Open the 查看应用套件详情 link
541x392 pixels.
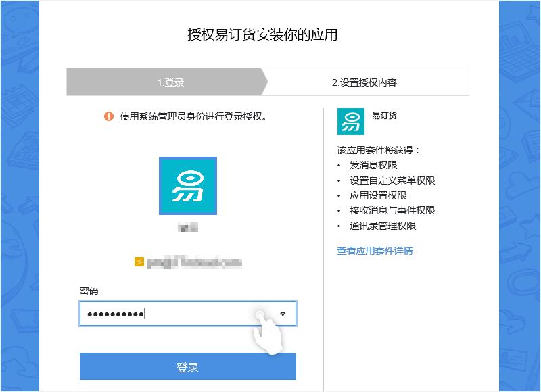375,251
